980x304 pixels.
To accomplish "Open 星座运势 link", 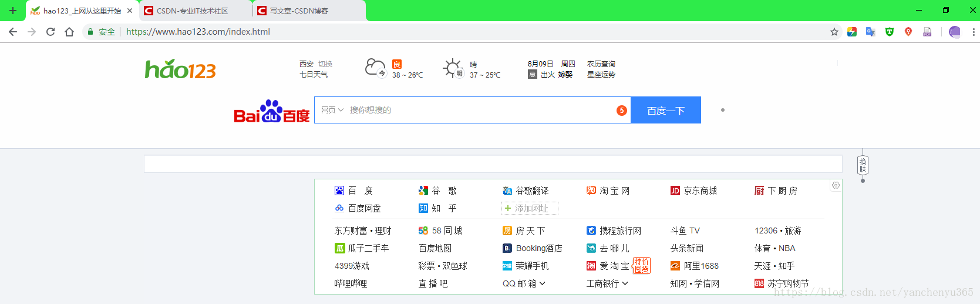I will 601,75.
